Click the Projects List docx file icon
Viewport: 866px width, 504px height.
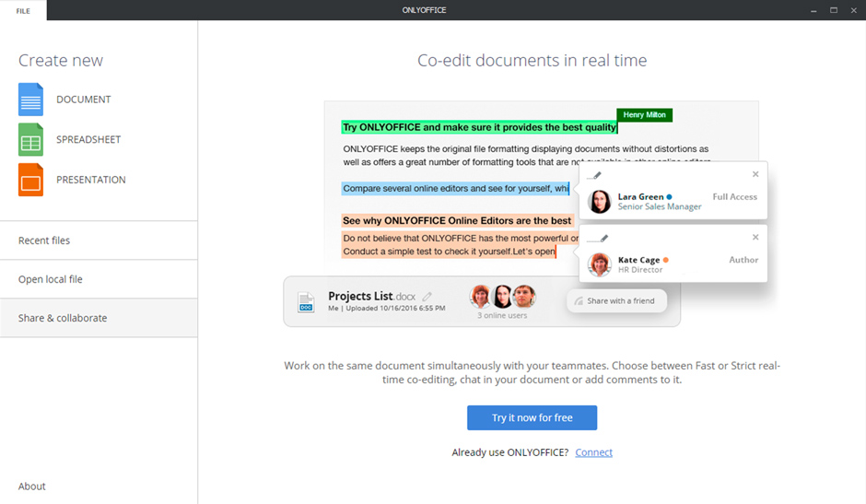click(306, 301)
